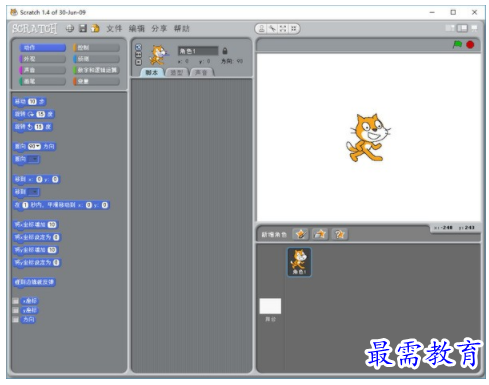The height and width of the screenshot is (385, 489).
Task: Get a surprise sprite
Action: pyautogui.click(x=340, y=234)
